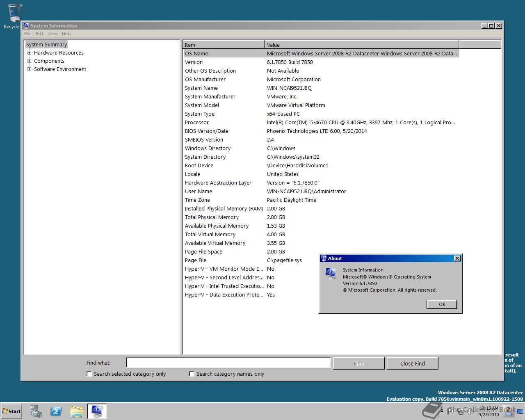Click the About dialog title bar icon
The height and width of the screenshot is (420, 525).
[x=324, y=258]
